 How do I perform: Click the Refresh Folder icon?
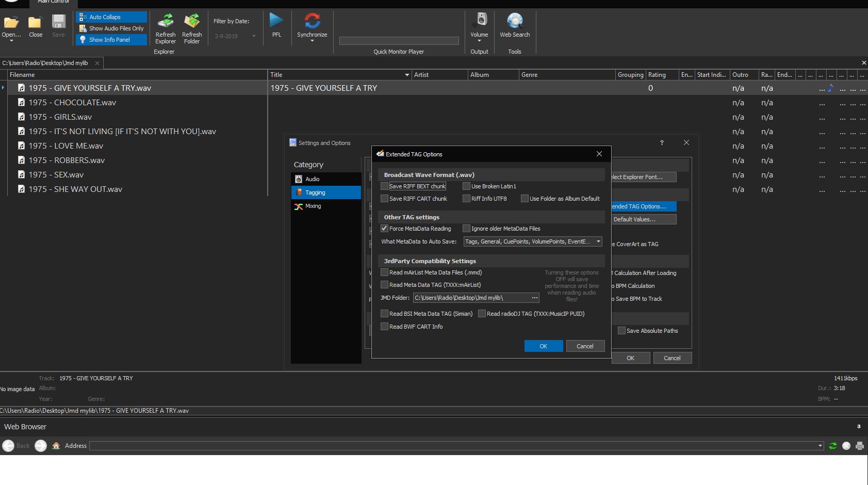[192, 21]
